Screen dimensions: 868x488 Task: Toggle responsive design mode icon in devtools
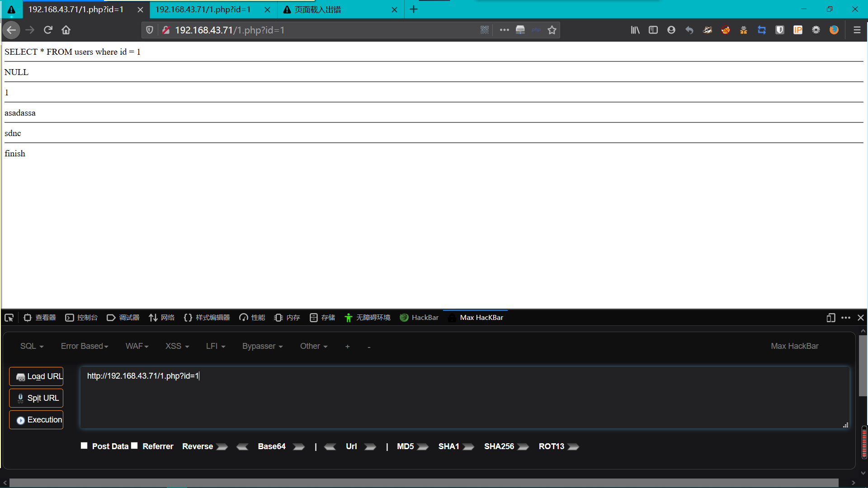coord(831,318)
